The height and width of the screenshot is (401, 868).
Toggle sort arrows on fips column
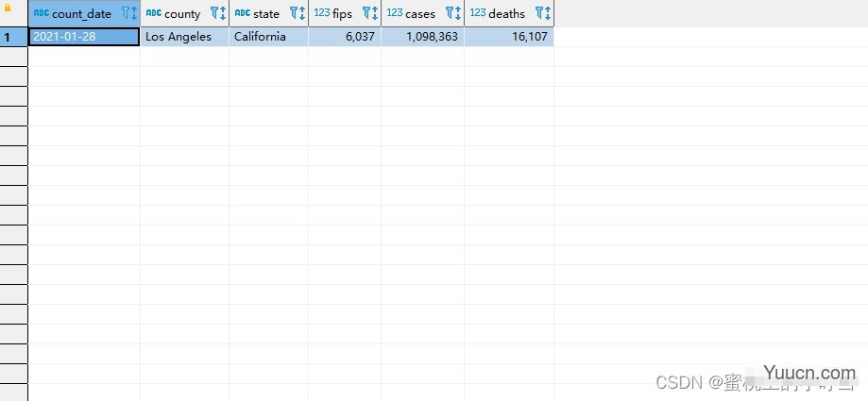[x=374, y=14]
